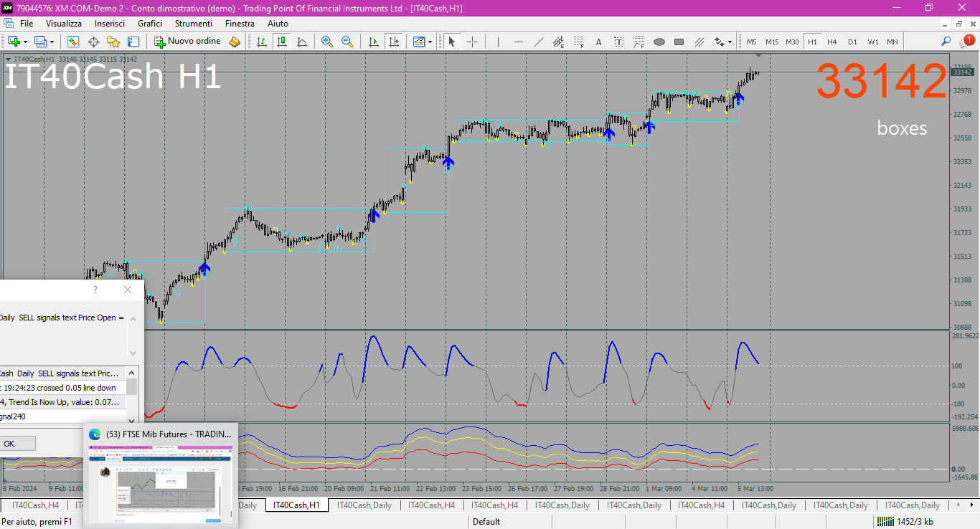This screenshot has width=980, height=529.
Task: Select the equidistant channel tool
Action: tap(558, 42)
